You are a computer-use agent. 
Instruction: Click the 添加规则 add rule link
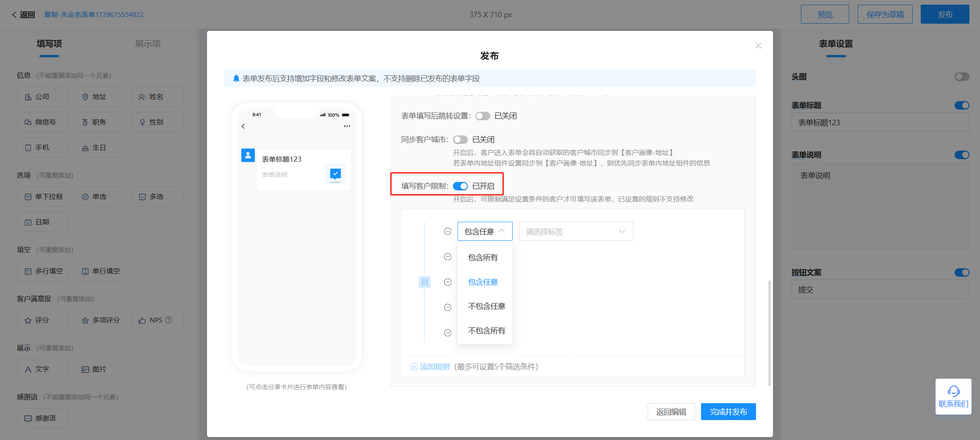(430, 367)
